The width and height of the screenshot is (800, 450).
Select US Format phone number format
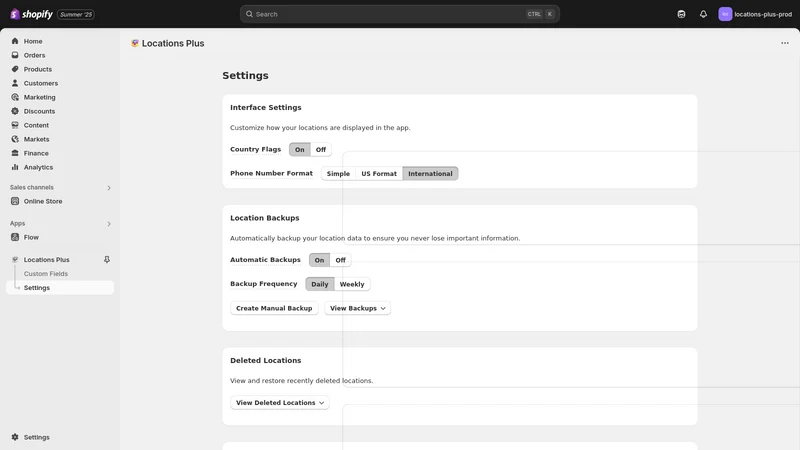379,173
